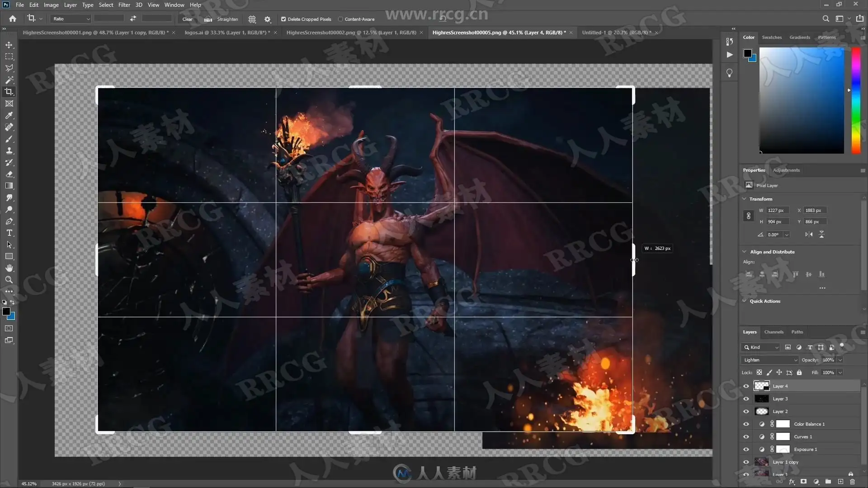This screenshot has width=868, height=488.
Task: Open the Ratio crop preset dropdown
Action: click(x=71, y=19)
